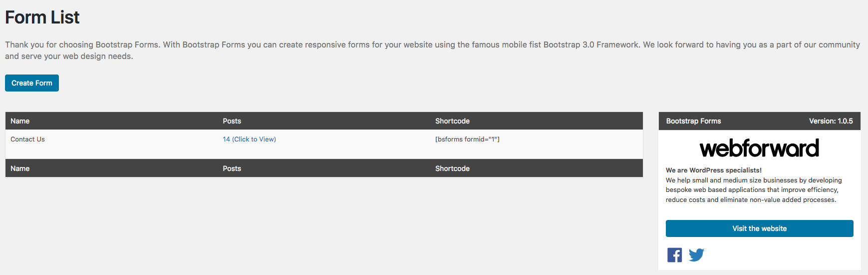Click the bottom Name column footer
This screenshot has width=868, height=275.
point(20,168)
